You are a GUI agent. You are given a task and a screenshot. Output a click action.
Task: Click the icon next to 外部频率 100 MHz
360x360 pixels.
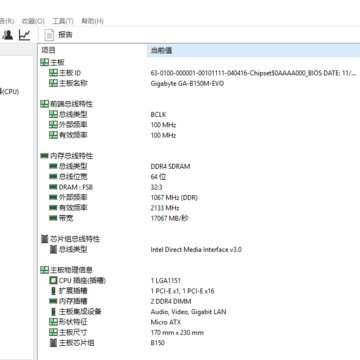click(53, 125)
